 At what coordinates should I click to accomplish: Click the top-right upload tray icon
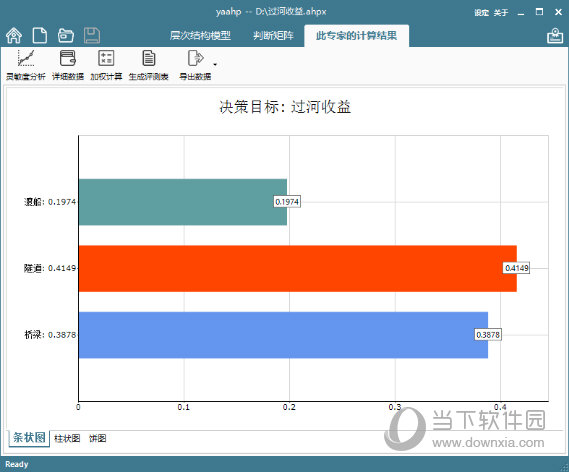click(555, 36)
